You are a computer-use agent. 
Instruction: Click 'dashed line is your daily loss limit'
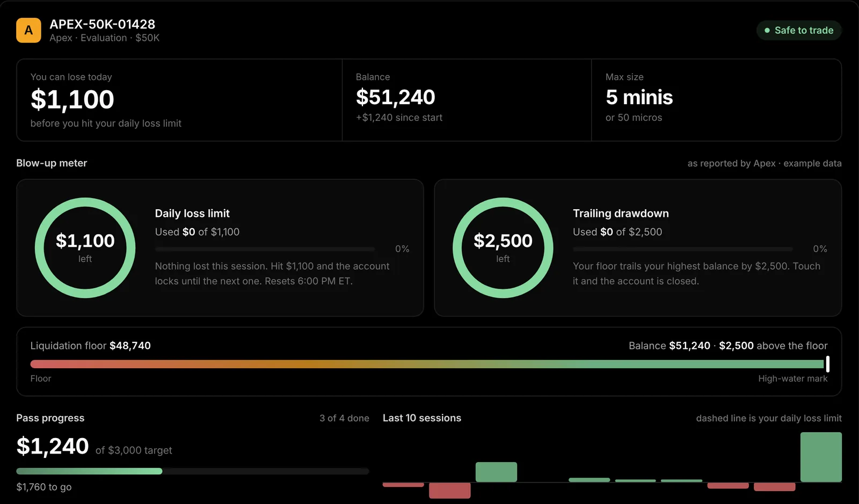(769, 418)
